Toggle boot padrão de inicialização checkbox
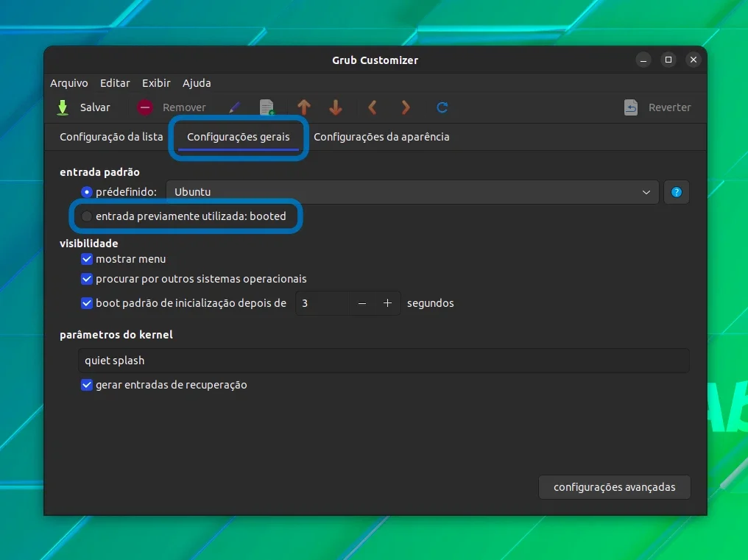This screenshot has height=560, width=748. point(86,303)
